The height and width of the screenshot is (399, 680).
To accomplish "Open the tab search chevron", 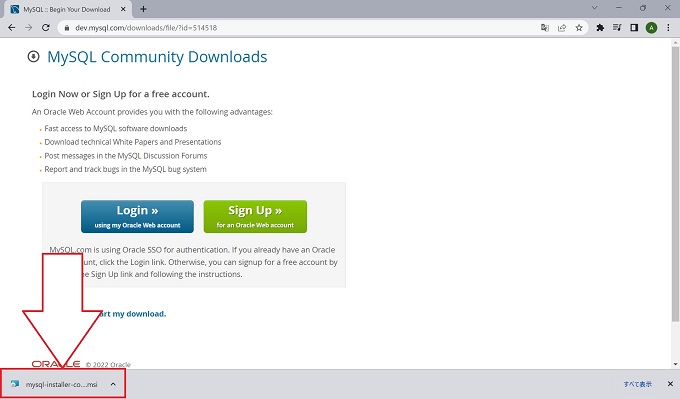I will (x=595, y=8).
